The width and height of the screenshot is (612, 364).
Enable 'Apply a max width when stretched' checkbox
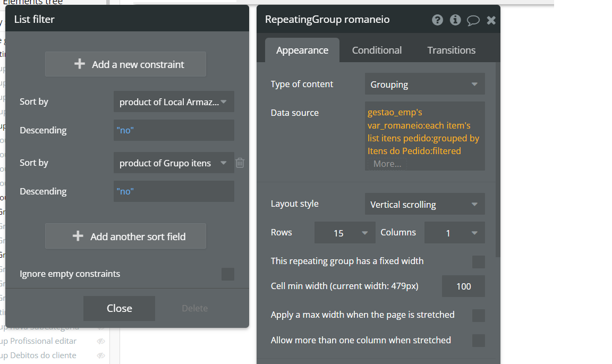click(478, 315)
